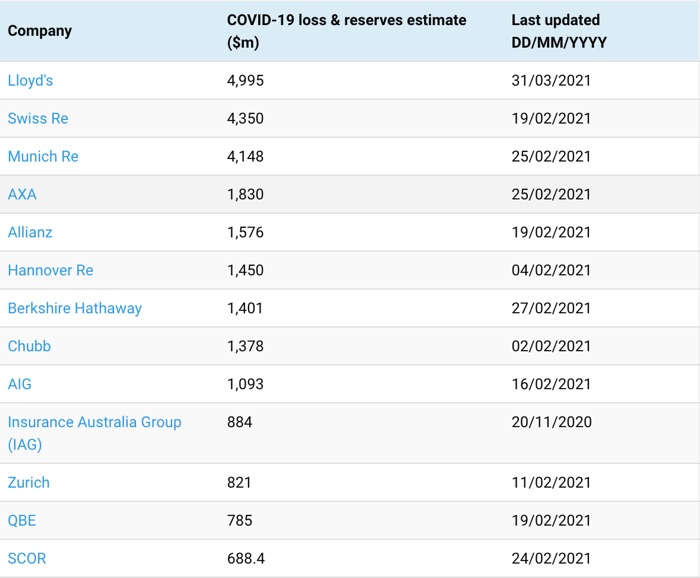Open the Allianz link

[30, 233]
